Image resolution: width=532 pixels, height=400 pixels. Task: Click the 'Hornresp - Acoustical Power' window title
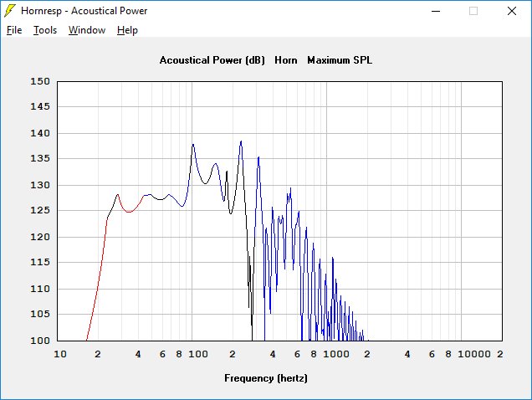pos(84,11)
